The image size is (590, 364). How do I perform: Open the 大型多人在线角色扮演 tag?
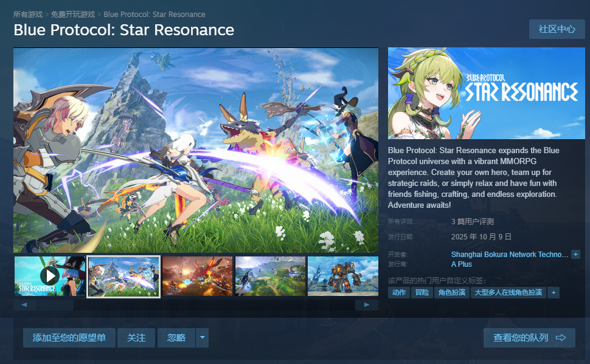coord(508,292)
